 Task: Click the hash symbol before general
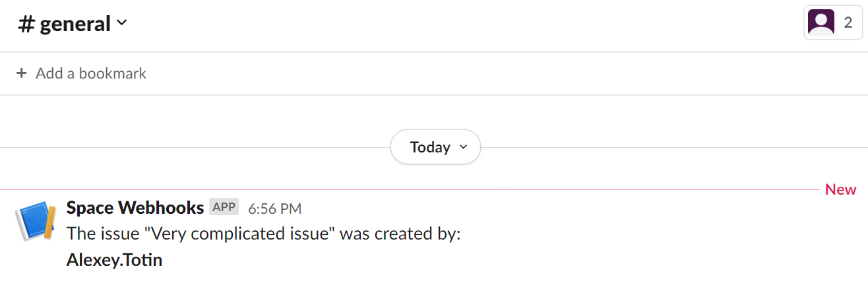click(x=26, y=24)
